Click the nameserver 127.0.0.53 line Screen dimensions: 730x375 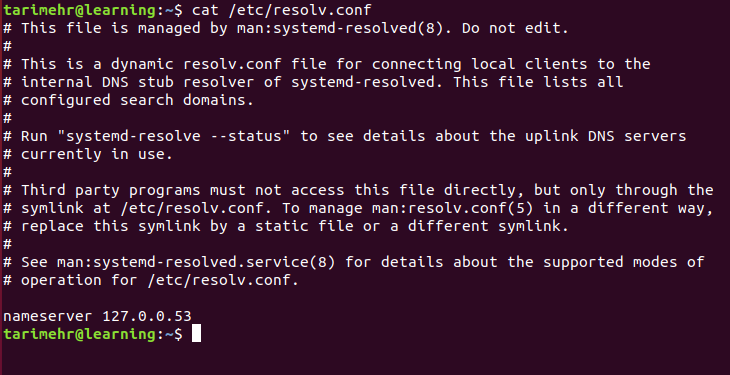click(x=97, y=316)
